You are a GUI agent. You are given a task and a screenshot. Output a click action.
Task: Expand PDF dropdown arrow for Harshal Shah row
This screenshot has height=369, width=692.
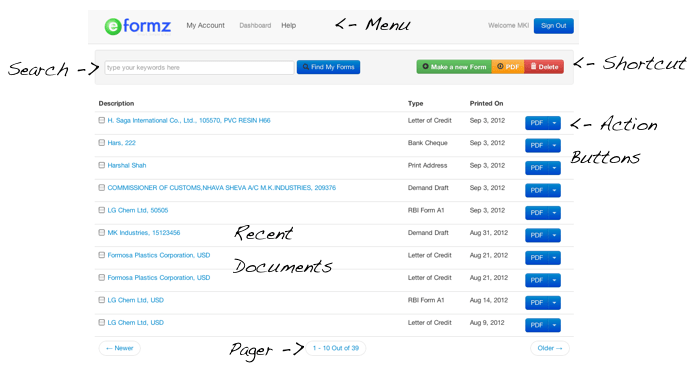point(554,168)
